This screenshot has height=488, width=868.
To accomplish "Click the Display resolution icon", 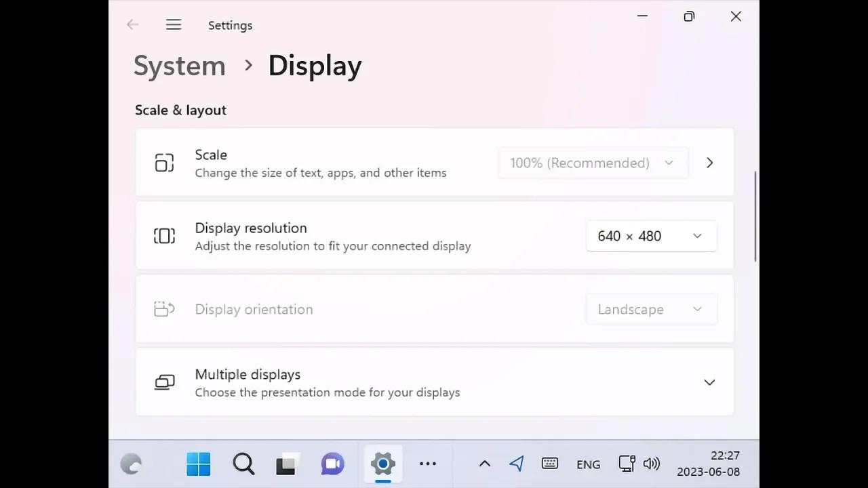I will coord(164,235).
